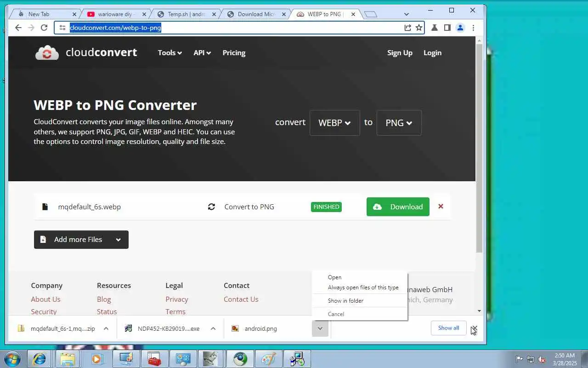Click the new tab button
Screen dimensions: 588x368
coord(371,14)
